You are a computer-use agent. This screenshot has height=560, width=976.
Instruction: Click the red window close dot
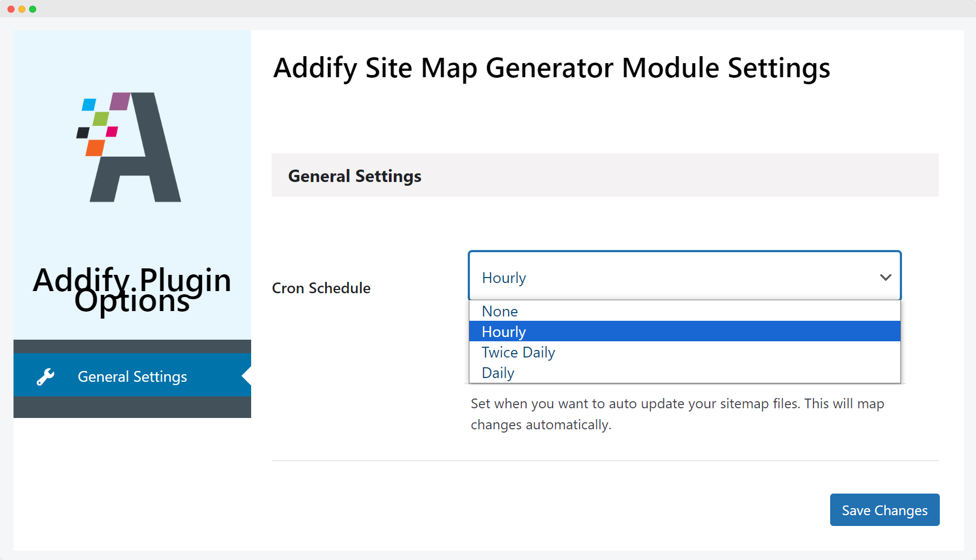point(11,9)
